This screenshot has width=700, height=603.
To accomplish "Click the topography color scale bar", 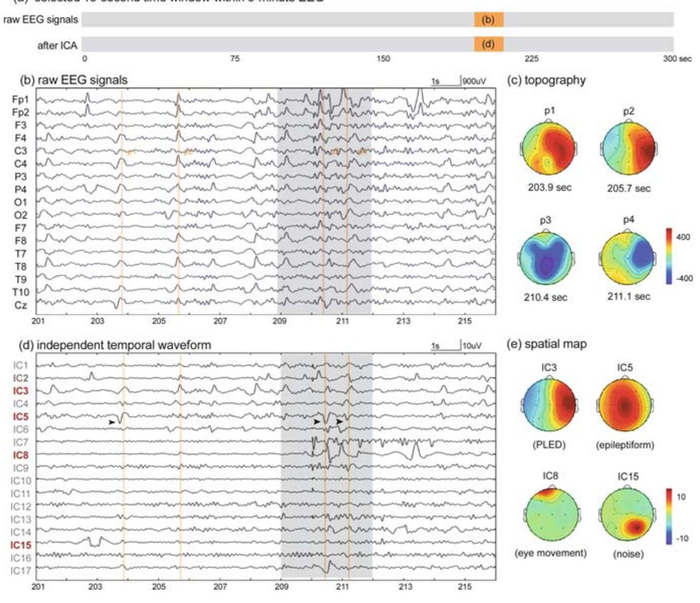I will coord(669,257).
